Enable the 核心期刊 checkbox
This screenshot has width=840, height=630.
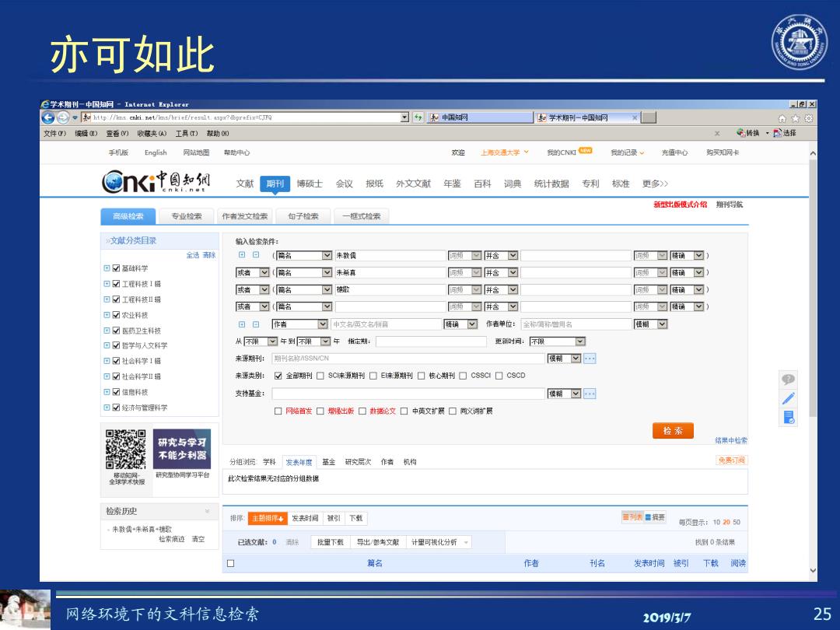click(421, 376)
